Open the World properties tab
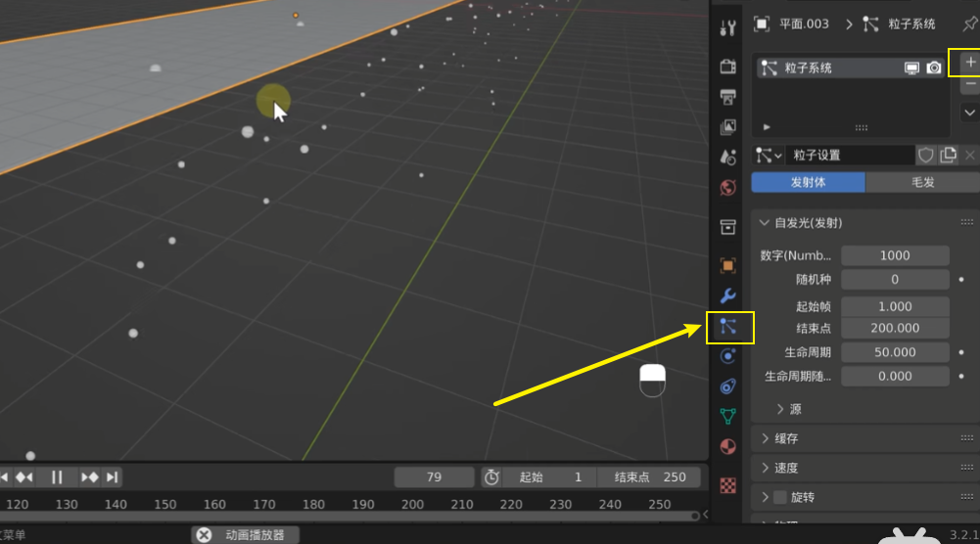The height and width of the screenshot is (544, 980). coord(727,188)
